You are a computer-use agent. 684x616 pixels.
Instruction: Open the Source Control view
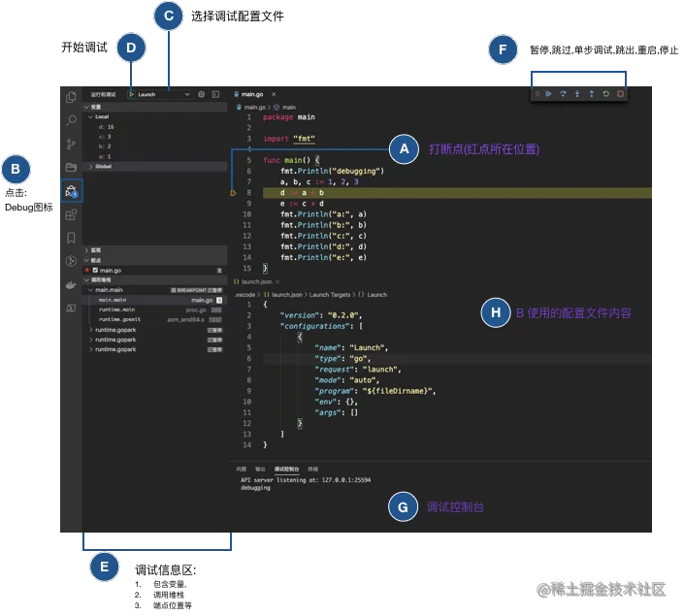[x=71, y=144]
